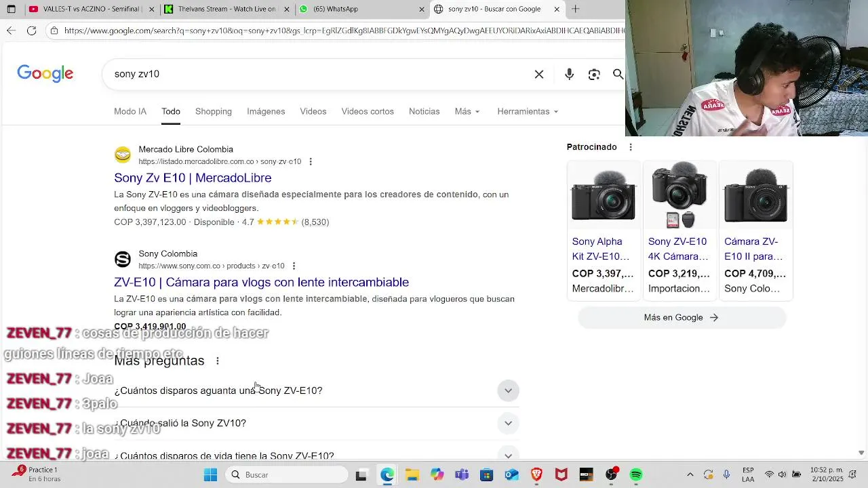Screen dimensions: 868x488
Task: Open options for Sony Colombia result
Action: pyautogui.click(x=294, y=266)
